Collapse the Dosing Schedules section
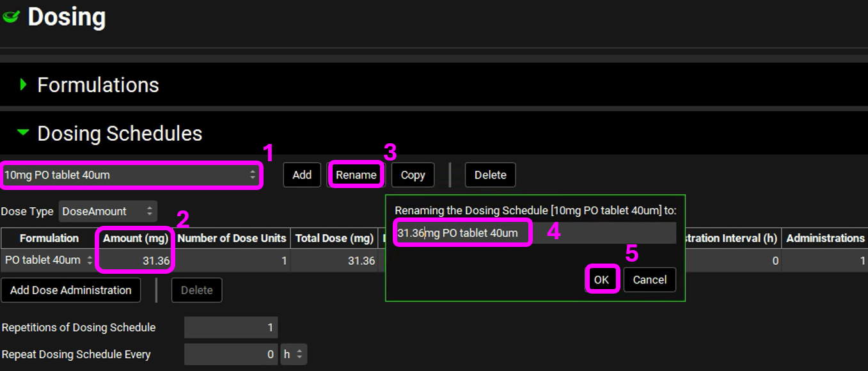The image size is (868, 371). pyautogui.click(x=24, y=133)
